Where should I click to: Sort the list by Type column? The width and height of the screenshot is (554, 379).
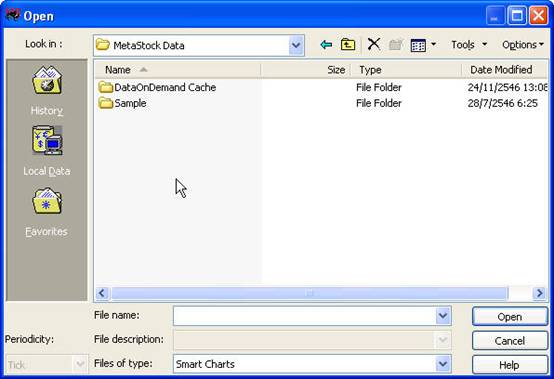406,70
